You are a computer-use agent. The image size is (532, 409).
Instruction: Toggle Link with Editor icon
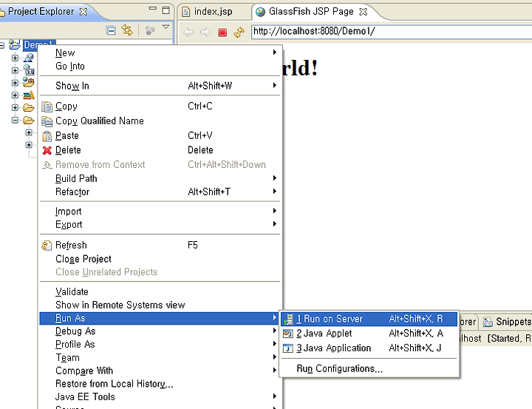(127, 30)
